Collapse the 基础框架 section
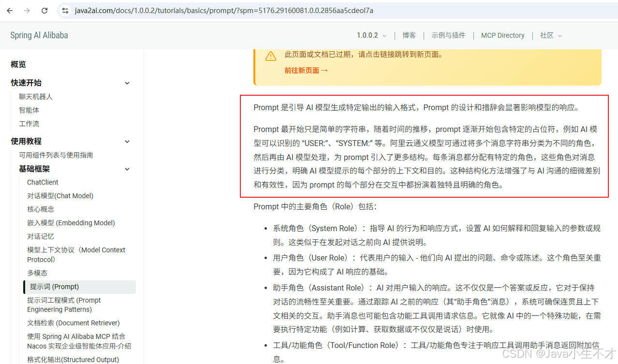 click(127, 169)
